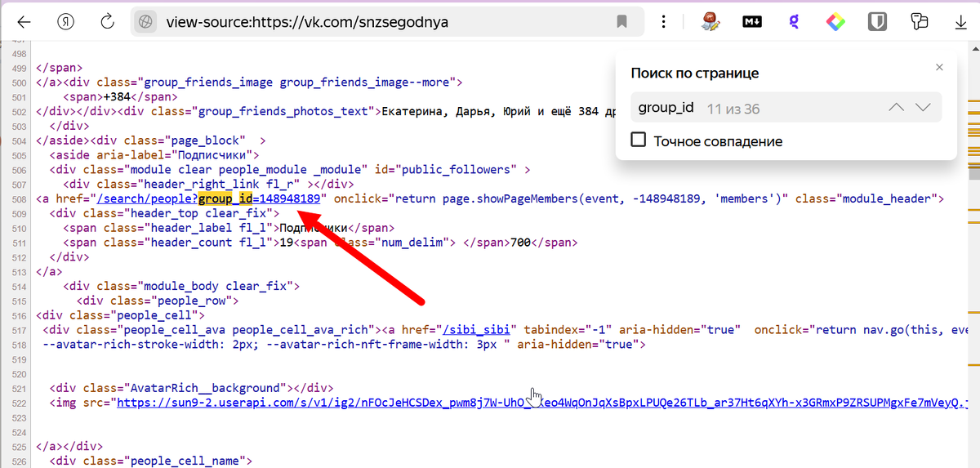This screenshot has width=980, height=468.
Task: Open the purple 'g' extension icon
Action: coord(793,22)
